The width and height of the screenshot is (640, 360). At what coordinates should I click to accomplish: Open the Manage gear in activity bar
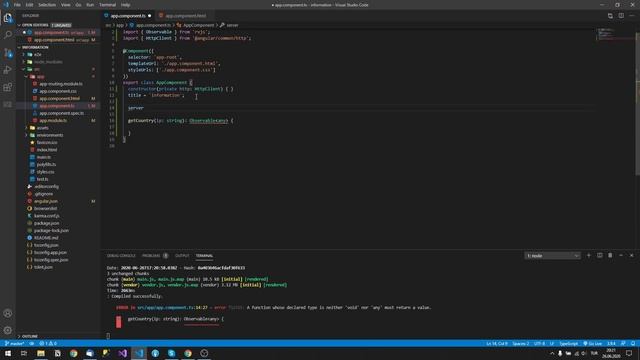8,330
